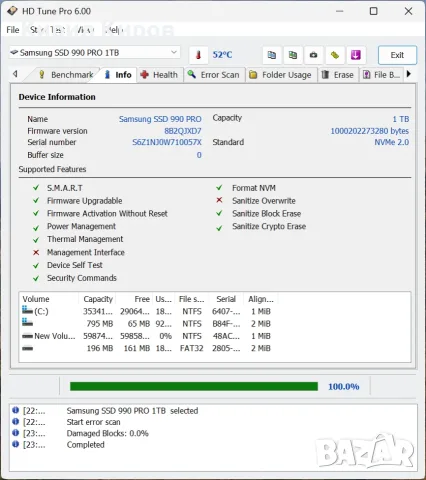Viewport: 426px width, 480px height.
Task: Click the Volume column header
Action: tap(49, 299)
